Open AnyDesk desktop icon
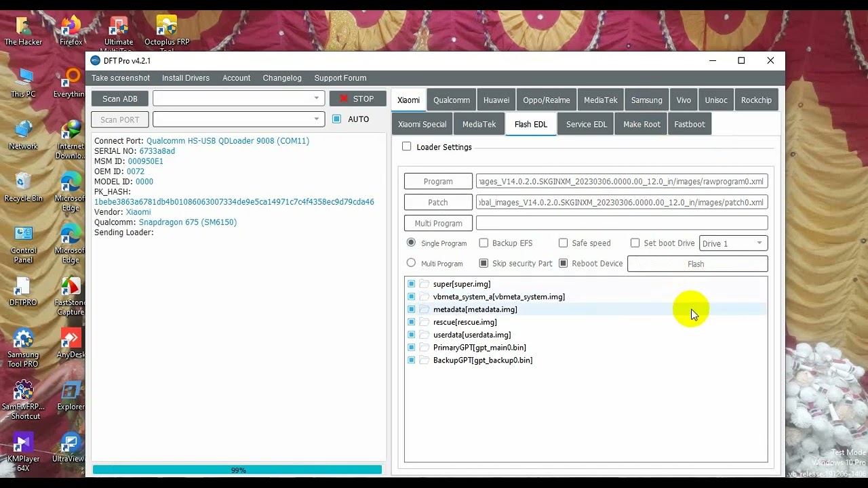Image resolution: width=868 pixels, height=488 pixels. click(x=71, y=344)
